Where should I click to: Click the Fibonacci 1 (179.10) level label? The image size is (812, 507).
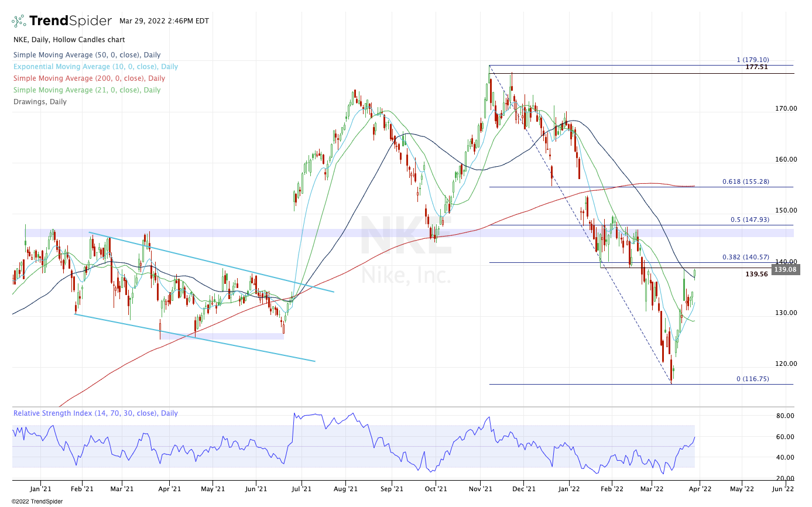[752, 60]
